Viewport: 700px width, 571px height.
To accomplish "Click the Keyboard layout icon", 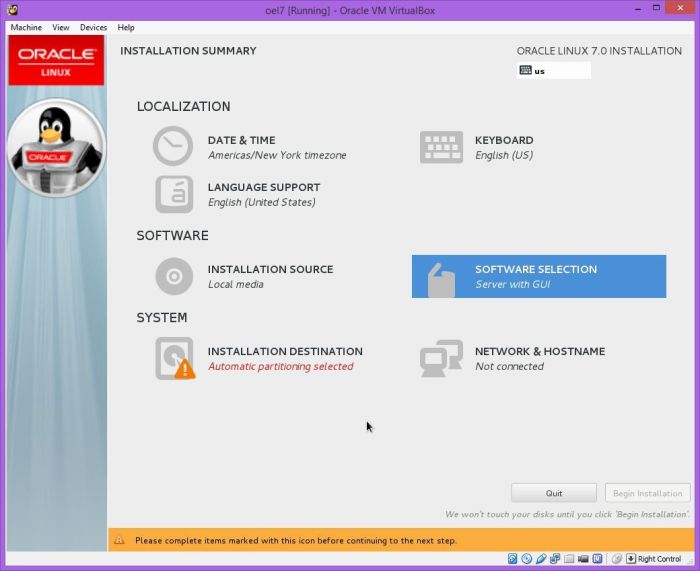I will coord(440,147).
